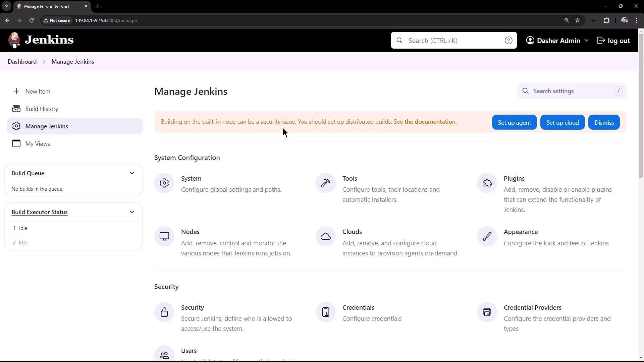Click the System gear icon
Image resolution: width=644 pixels, height=362 pixels.
pos(164,183)
